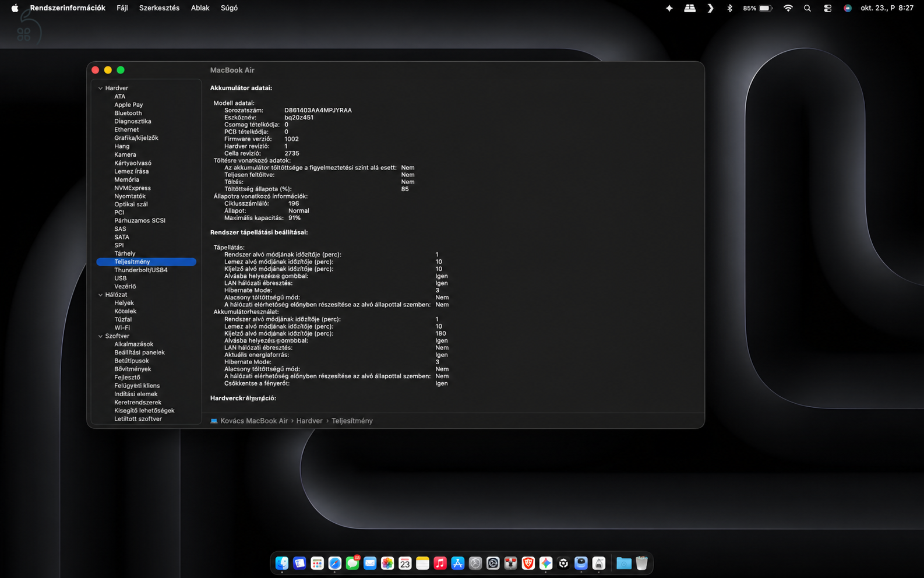
Task: Collapse the Hálózat section
Action: point(100,295)
